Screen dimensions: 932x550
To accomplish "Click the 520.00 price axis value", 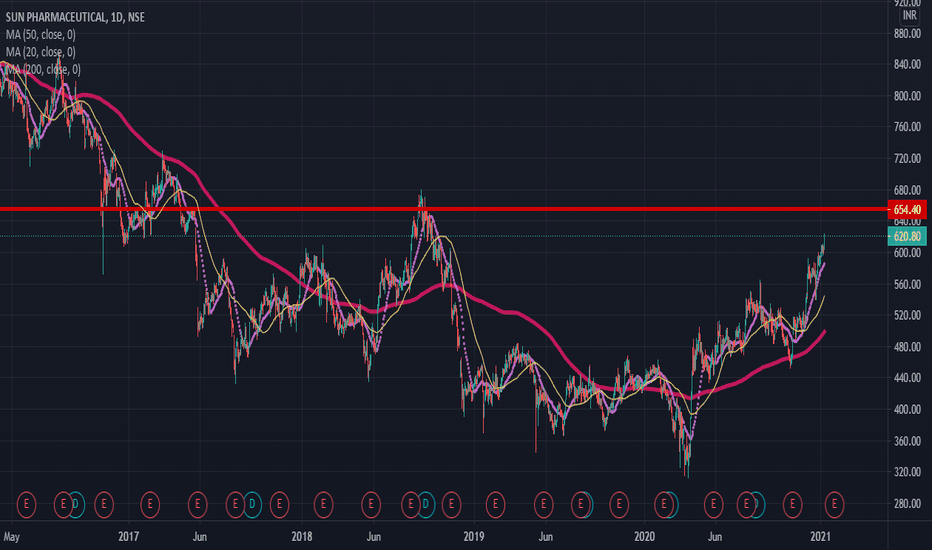I will pos(907,316).
